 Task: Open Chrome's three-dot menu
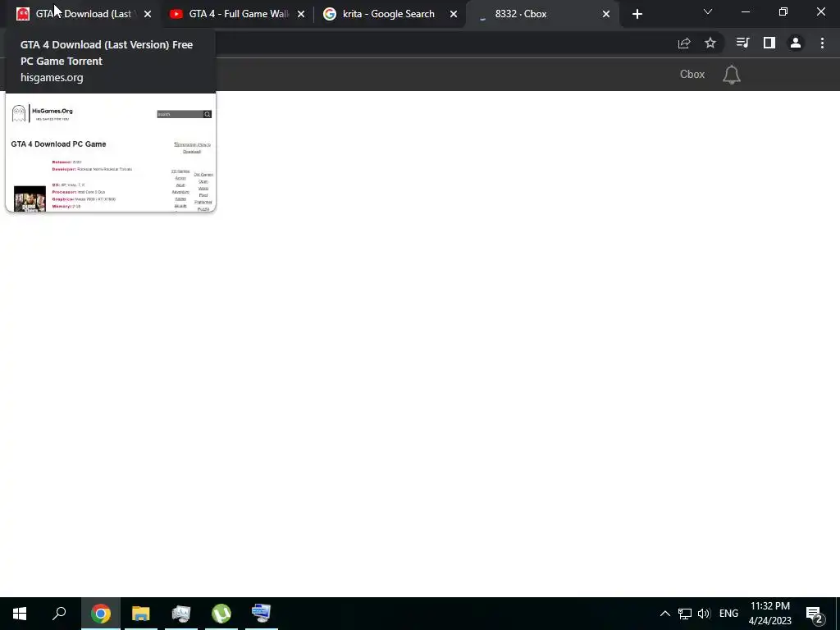click(x=822, y=43)
